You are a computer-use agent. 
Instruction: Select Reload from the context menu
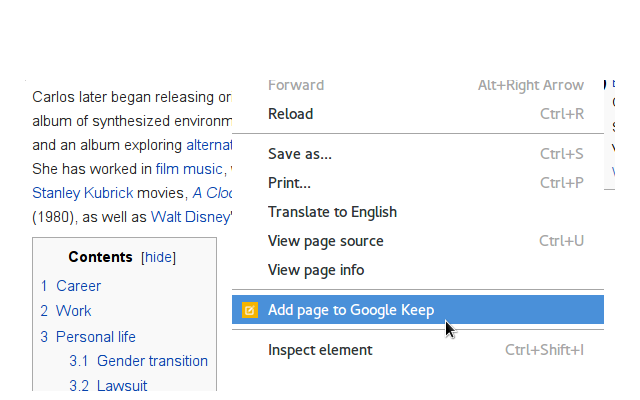tap(290, 114)
